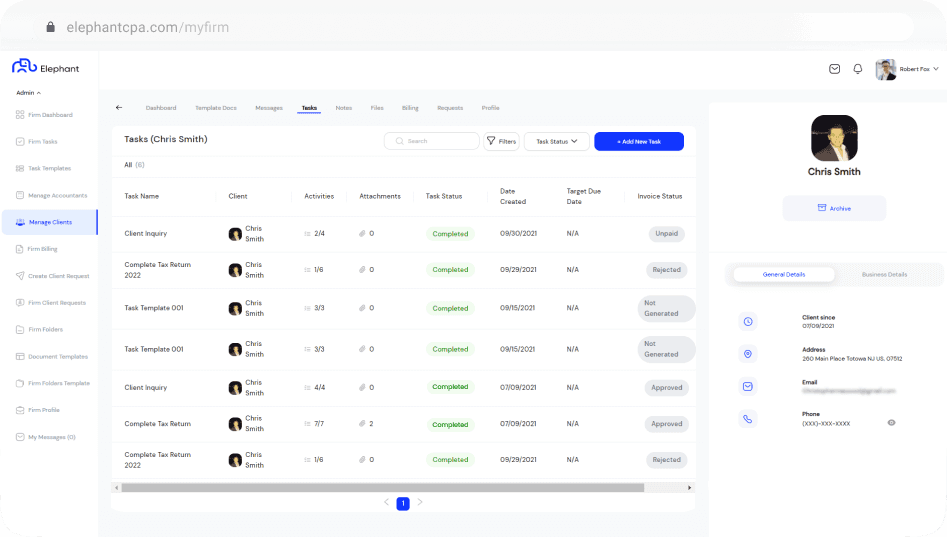Switch to Business Details toggle

pos(884,274)
